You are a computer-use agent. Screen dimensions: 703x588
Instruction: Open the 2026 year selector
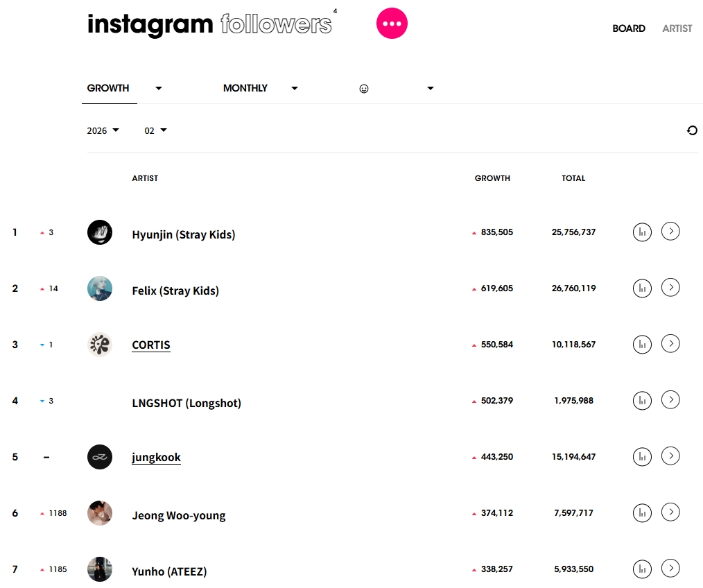pyautogui.click(x=103, y=130)
